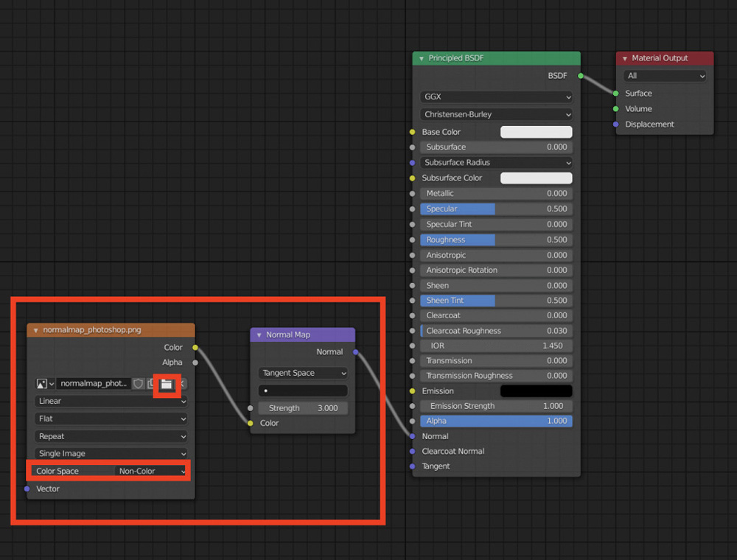Viewport: 737px width, 560px height.
Task: Open the Repeat extension dropdown
Action: [110, 435]
